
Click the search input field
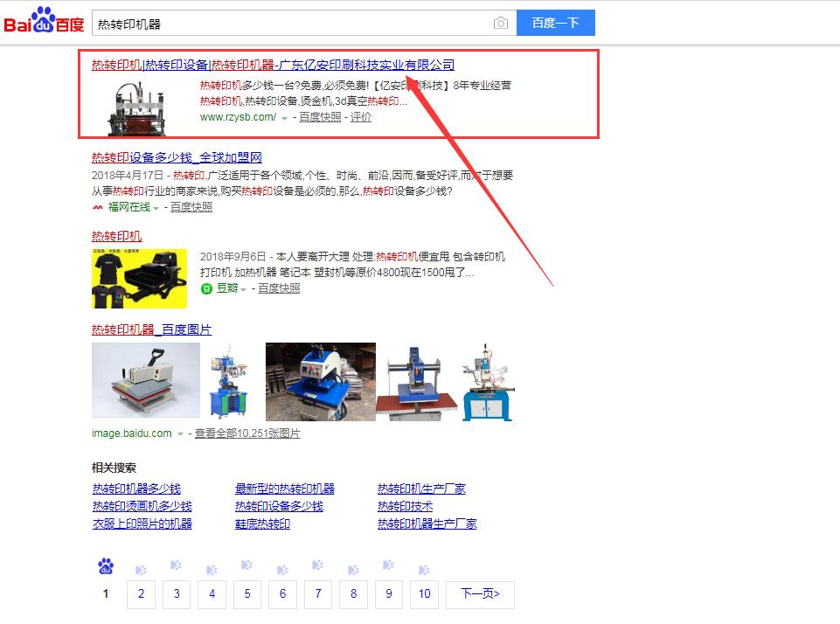[x=288, y=24]
